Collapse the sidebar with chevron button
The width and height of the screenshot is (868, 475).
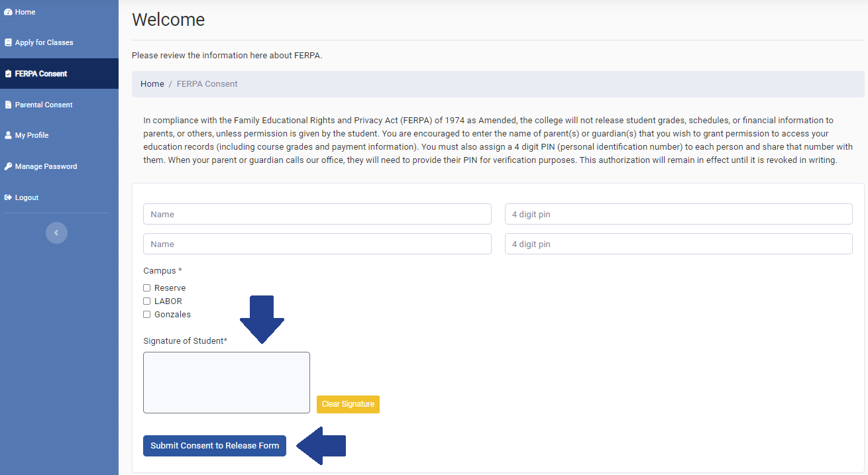point(56,233)
